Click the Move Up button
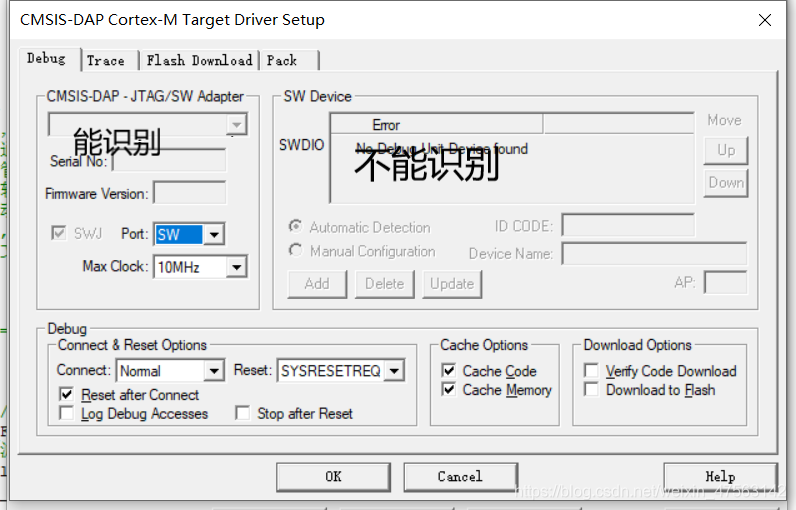 (x=726, y=150)
